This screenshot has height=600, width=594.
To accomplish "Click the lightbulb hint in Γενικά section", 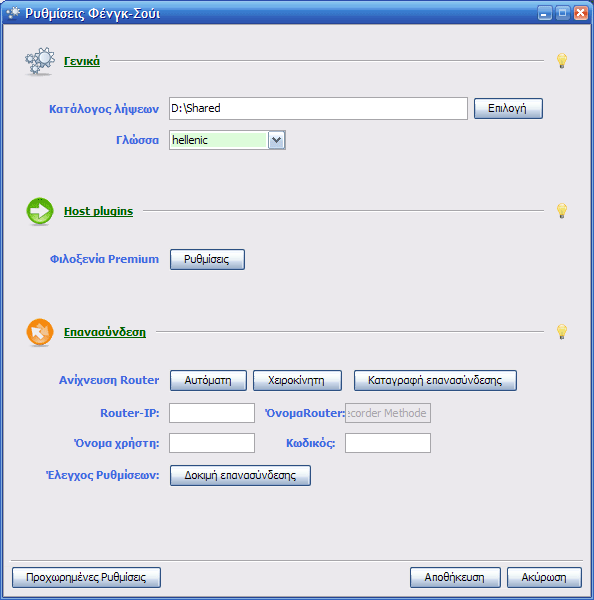I will [561, 61].
